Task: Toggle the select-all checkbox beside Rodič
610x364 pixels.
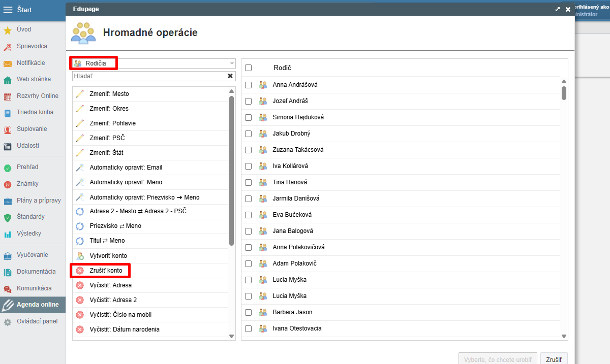Action: coord(249,68)
